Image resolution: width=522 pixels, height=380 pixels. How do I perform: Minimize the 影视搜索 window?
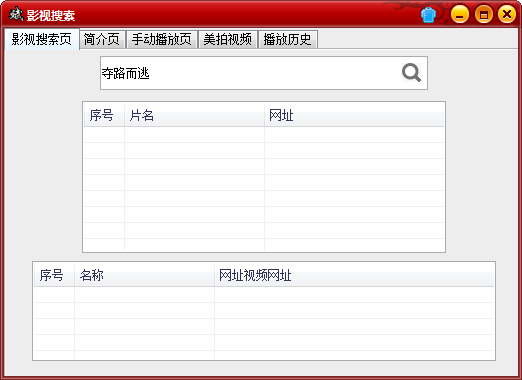click(460, 14)
